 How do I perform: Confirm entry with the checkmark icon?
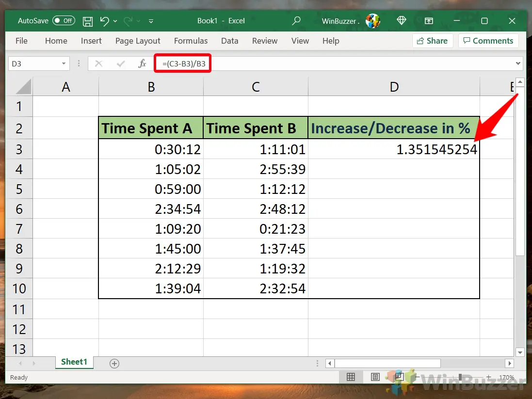point(121,63)
